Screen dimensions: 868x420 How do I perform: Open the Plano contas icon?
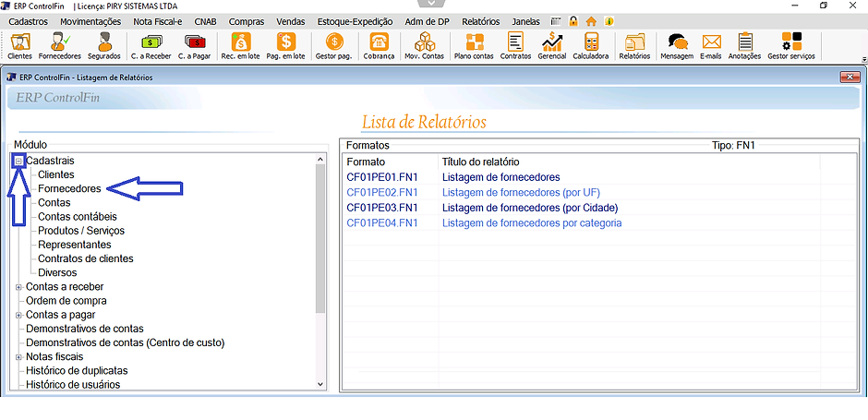point(474,46)
